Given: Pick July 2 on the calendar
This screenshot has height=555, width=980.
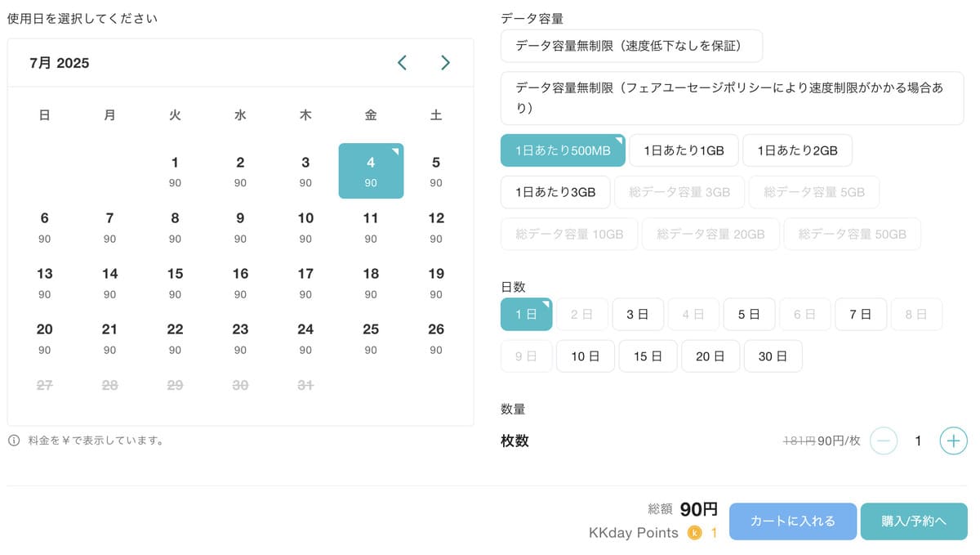Looking at the screenshot, I should click(x=240, y=171).
